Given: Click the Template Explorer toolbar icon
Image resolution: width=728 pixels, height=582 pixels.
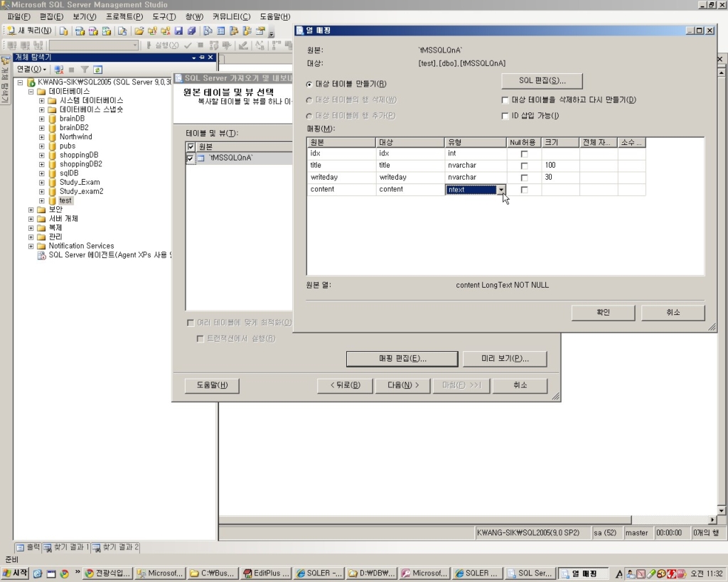Looking at the screenshot, I should coord(247,31).
